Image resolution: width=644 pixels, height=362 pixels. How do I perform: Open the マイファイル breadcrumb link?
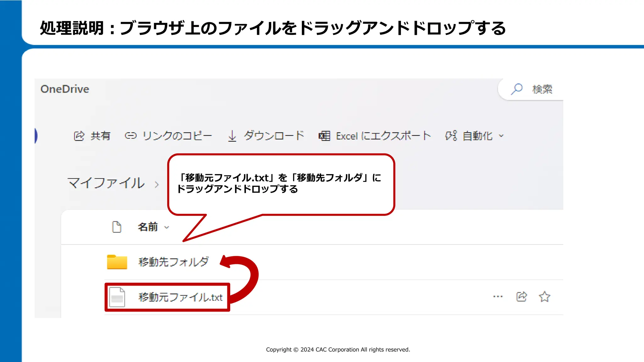coord(106,183)
